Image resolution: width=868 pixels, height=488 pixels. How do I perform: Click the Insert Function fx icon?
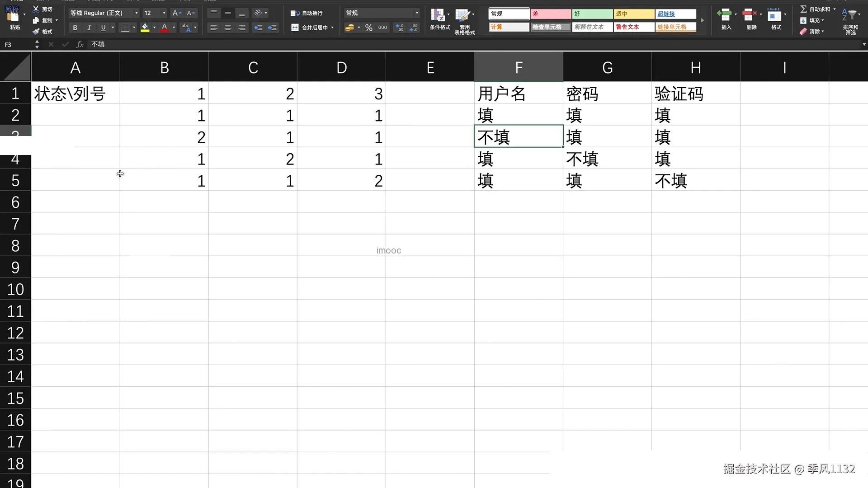tap(80, 44)
